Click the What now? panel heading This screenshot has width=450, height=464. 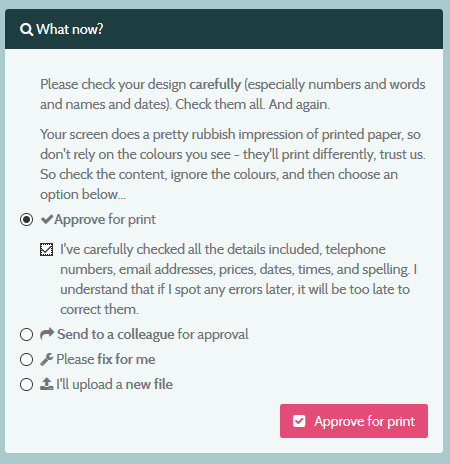(x=70, y=29)
